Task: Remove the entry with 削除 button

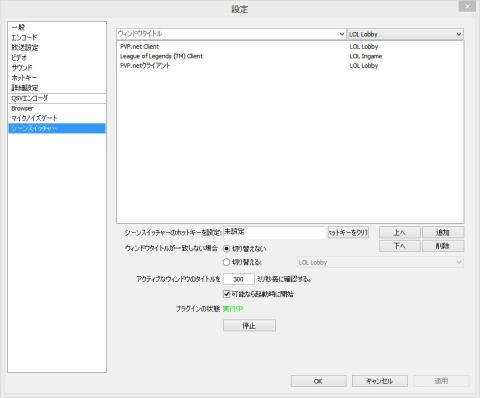Action: pyautogui.click(x=443, y=246)
